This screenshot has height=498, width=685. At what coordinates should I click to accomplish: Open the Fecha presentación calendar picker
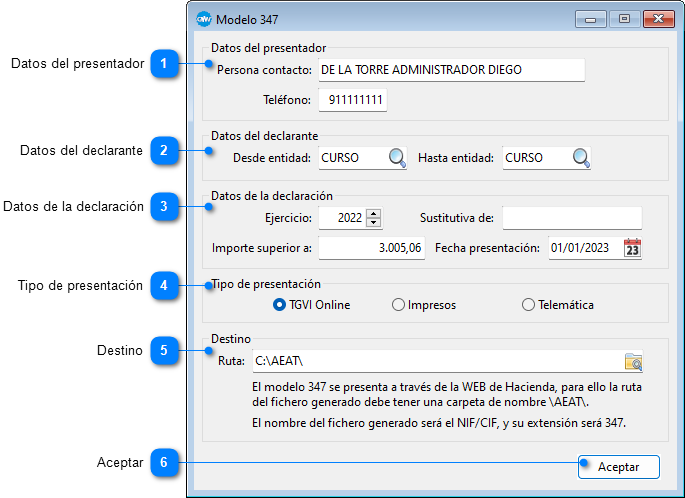point(631,248)
